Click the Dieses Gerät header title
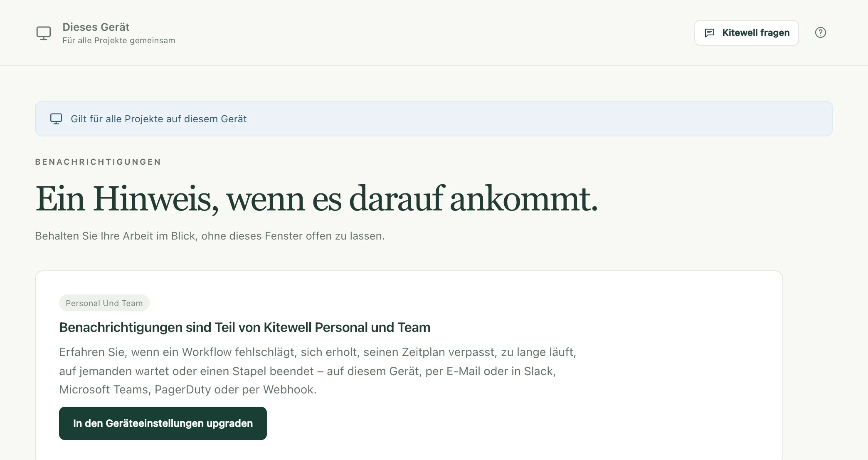The image size is (868, 460). 96,27
